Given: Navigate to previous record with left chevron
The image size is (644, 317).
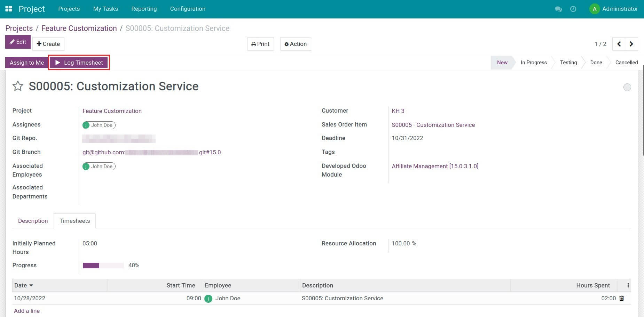Looking at the screenshot, I should [619, 44].
